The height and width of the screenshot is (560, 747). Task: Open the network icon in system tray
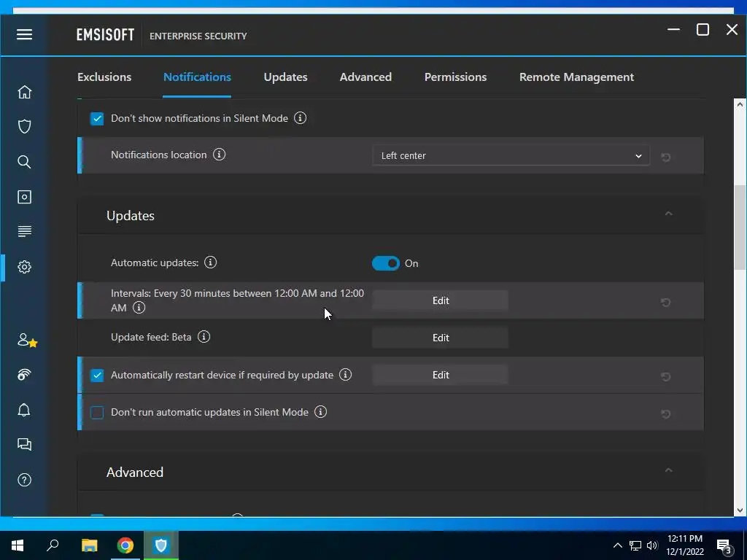coord(635,545)
